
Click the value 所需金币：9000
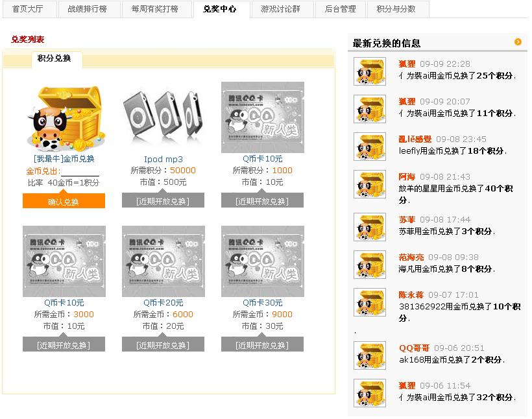coord(263,315)
